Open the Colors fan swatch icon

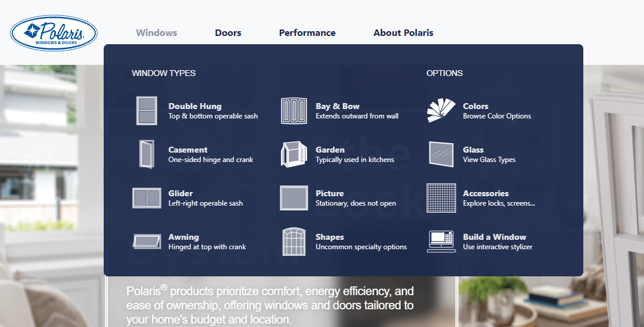441,111
